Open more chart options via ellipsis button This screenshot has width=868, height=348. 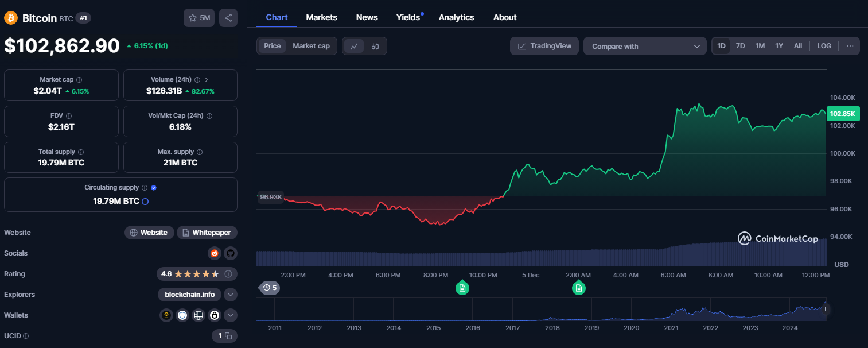tap(850, 46)
